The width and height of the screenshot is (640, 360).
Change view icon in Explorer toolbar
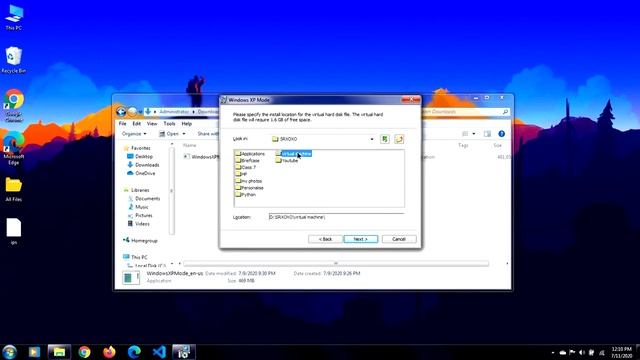click(x=465, y=134)
